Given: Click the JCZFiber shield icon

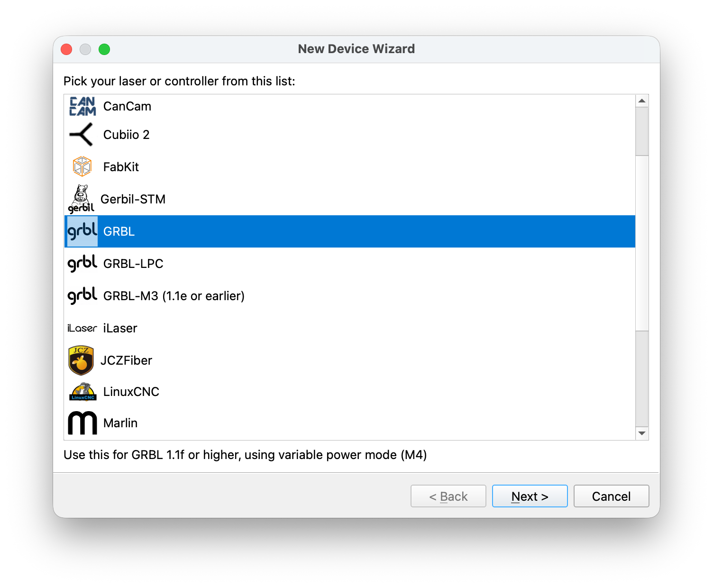Looking at the screenshot, I should tap(81, 360).
